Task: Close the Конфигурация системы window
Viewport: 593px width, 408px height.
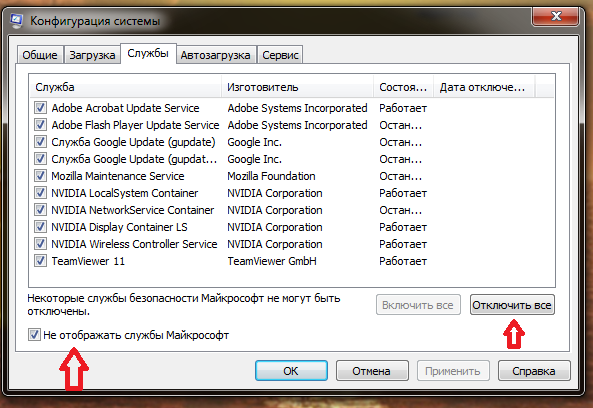Action: tap(556, 16)
